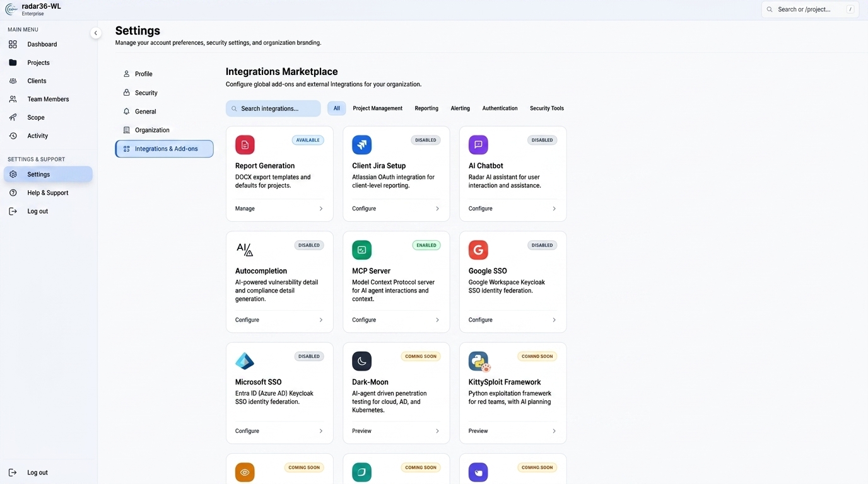Click the General bell icon
Image resolution: width=868 pixels, height=484 pixels.
(x=126, y=111)
